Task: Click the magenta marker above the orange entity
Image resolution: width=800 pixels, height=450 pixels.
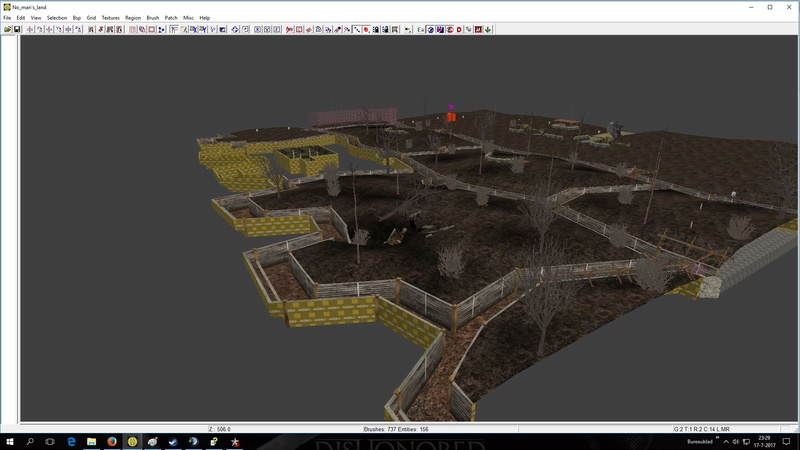Action: pos(451,107)
